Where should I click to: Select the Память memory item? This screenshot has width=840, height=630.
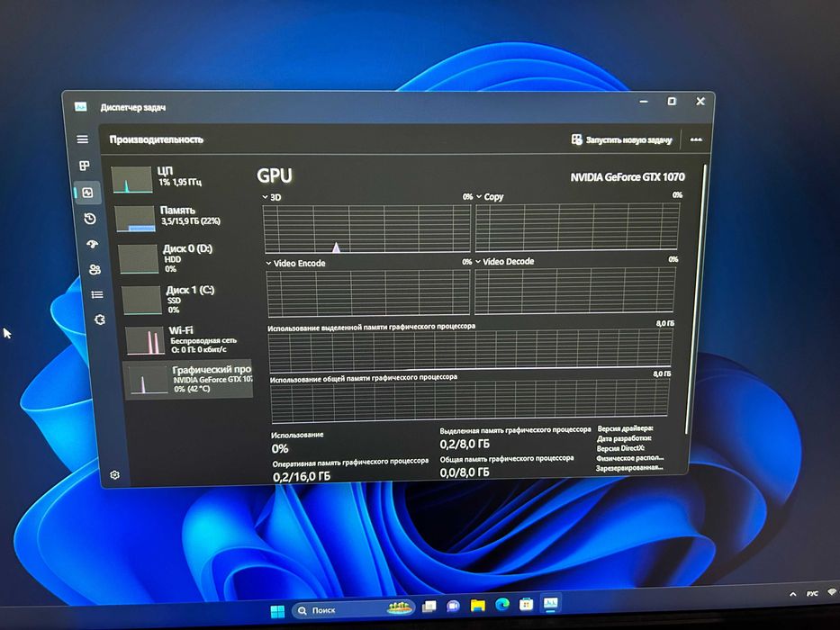pos(182,217)
